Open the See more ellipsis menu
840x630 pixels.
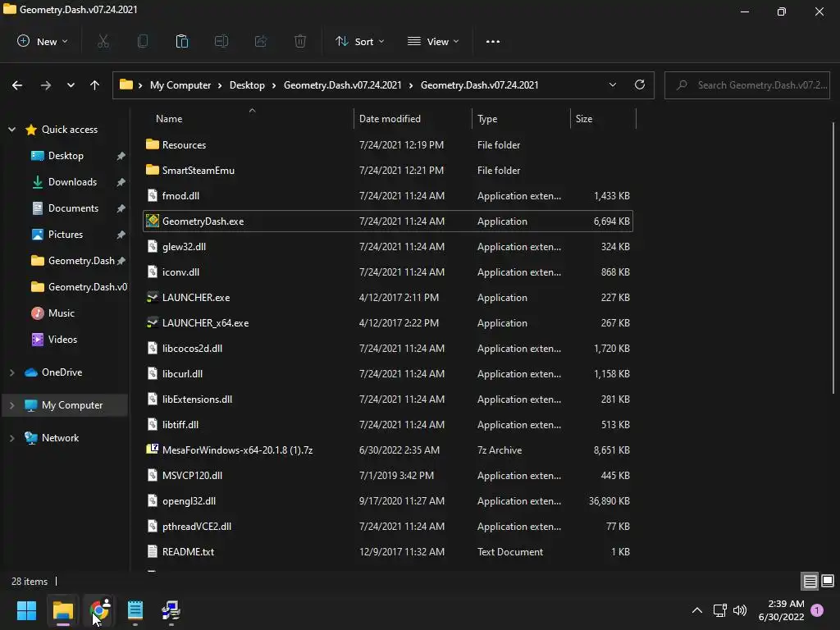493,41
